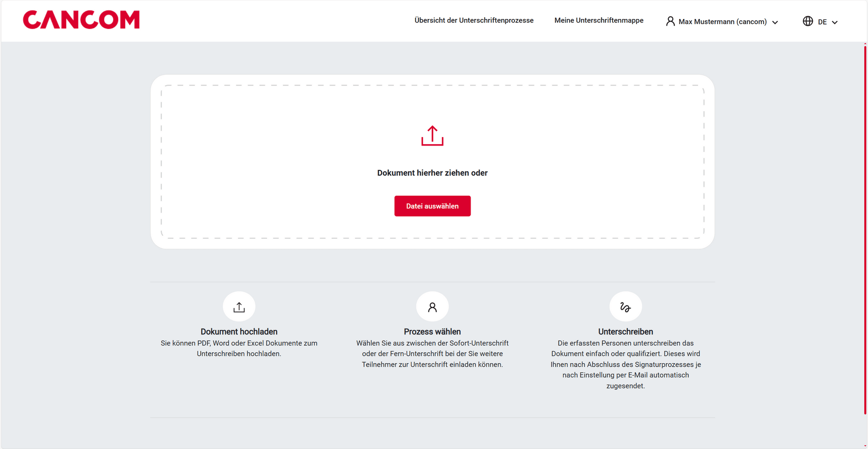Click the 'Dokument hierher ziehen oder' text
Image resolution: width=868 pixels, height=449 pixels.
432,173
